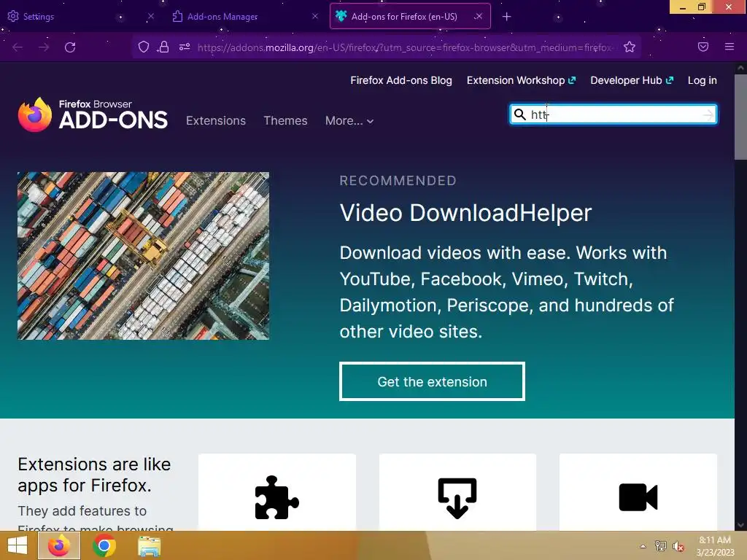This screenshot has width=747, height=560.
Task: Open site permissions icon in address bar
Action: pos(185,47)
